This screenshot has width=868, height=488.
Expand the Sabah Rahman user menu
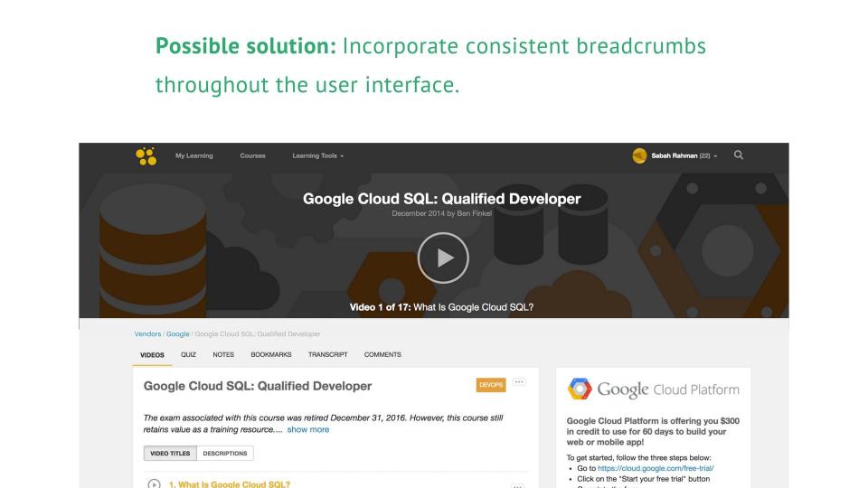[684, 156]
